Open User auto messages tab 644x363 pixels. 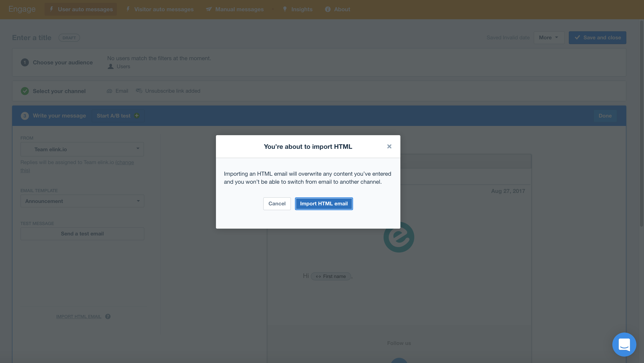[81, 9]
